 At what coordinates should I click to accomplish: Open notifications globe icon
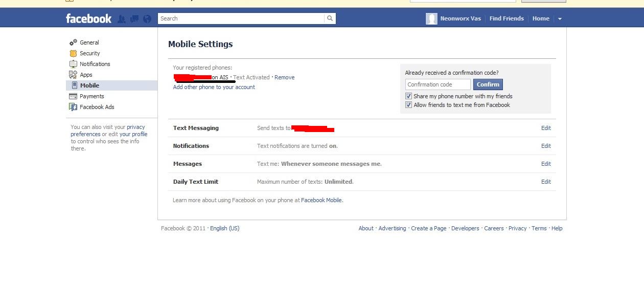(147, 19)
